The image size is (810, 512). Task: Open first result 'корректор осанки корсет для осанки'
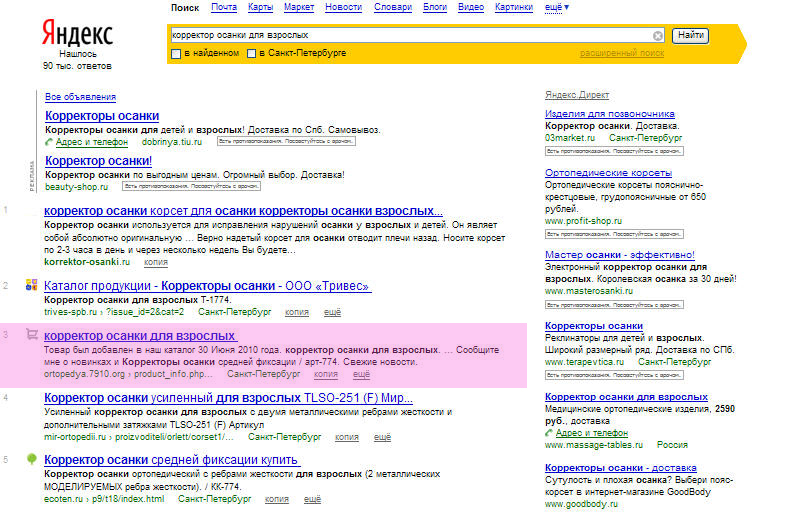click(x=243, y=211)
